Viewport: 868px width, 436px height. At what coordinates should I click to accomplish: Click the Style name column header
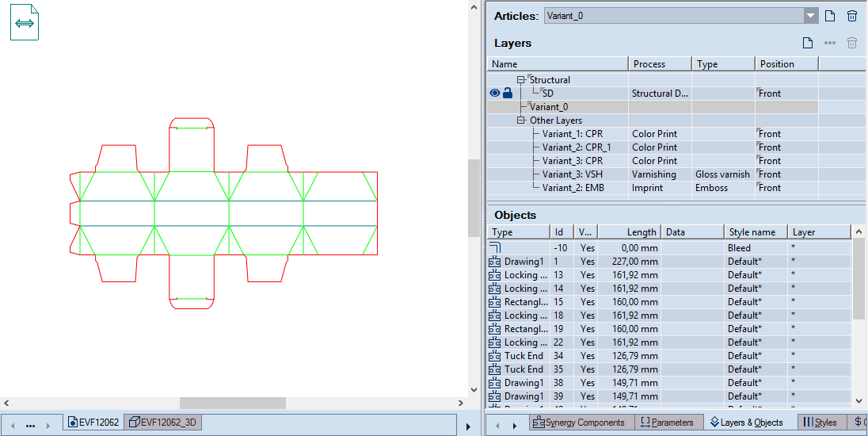point(756,232)
